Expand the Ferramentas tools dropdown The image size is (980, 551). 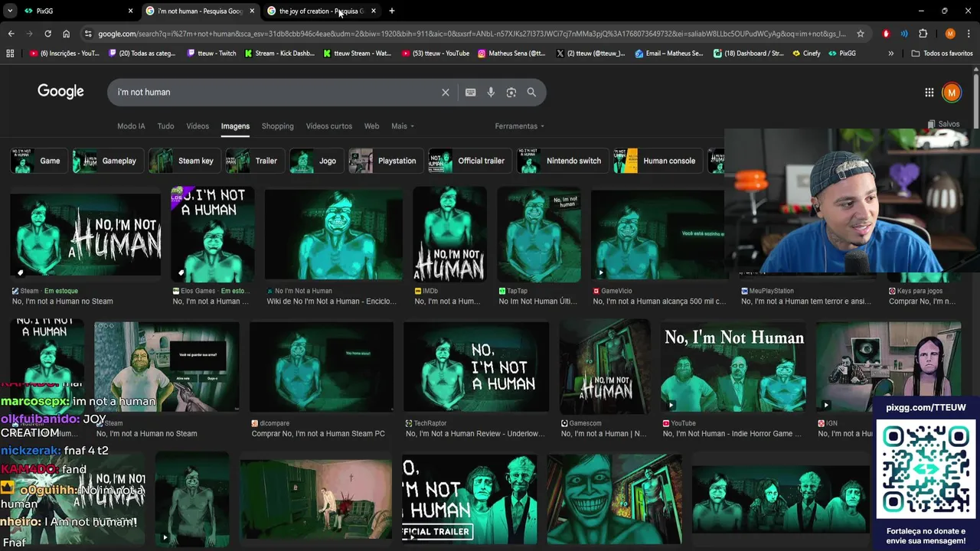[x=520, y=126]
